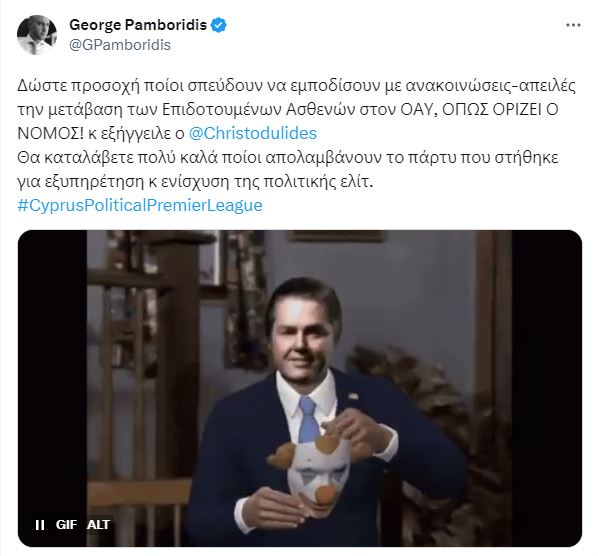598x556 pixels.
Task: Click the George Pamboridis display name
Action: pos(138,25)
